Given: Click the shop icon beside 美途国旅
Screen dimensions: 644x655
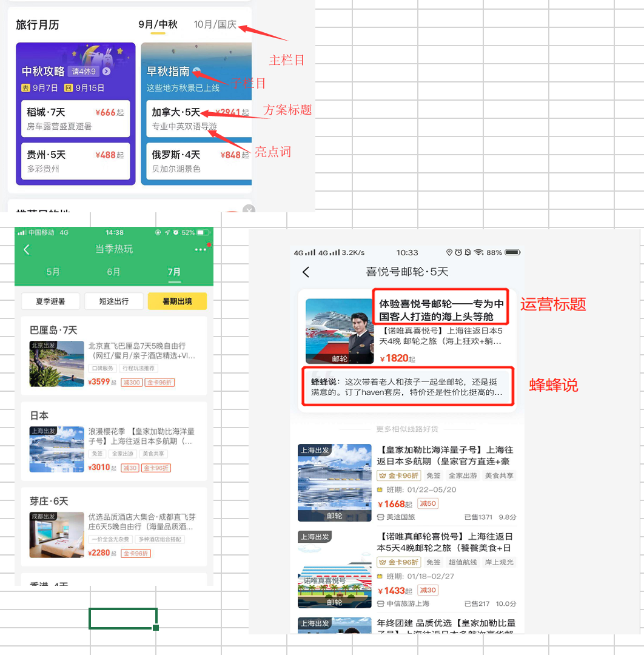Looking at the screenshot, I should tap(380, 517).
